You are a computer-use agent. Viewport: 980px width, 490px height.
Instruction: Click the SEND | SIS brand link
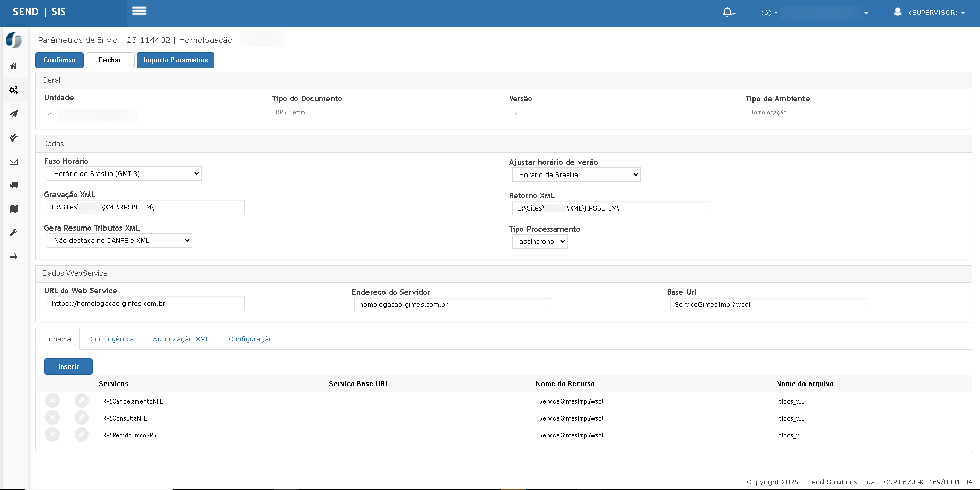point(39,12)
